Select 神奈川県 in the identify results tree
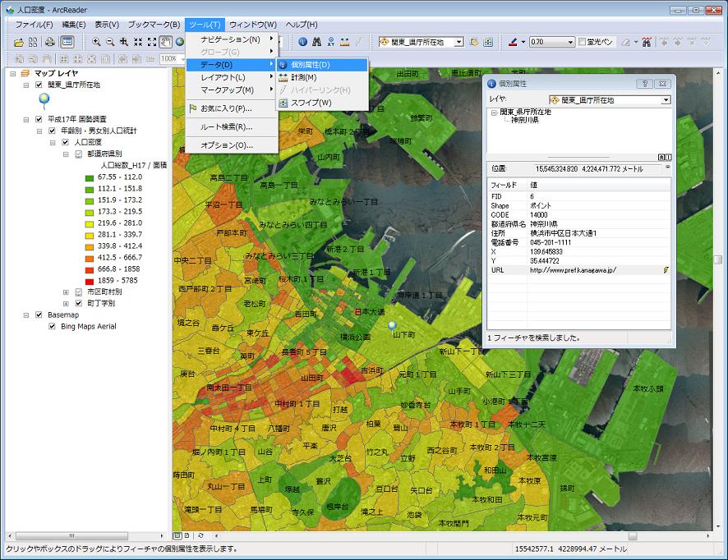Image resolution: width=728 pixels, height=560 pixels. tap(525, 120)
